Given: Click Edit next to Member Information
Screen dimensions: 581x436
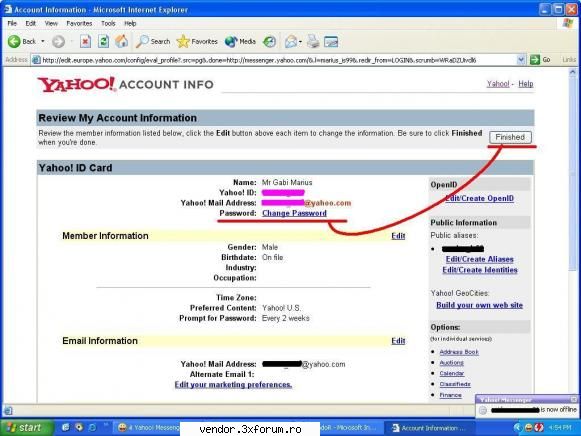Looking at the screenshot, I should (398, 236).
